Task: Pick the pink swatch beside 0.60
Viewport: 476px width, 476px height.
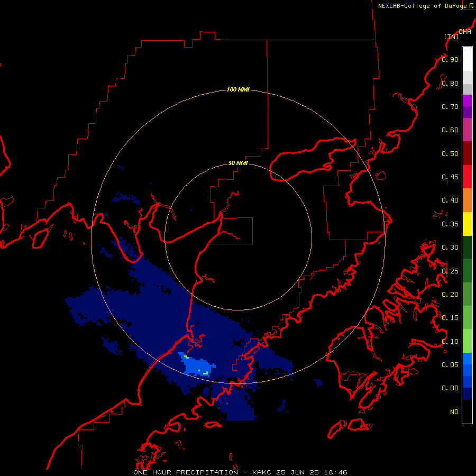Action: [467, 130]
